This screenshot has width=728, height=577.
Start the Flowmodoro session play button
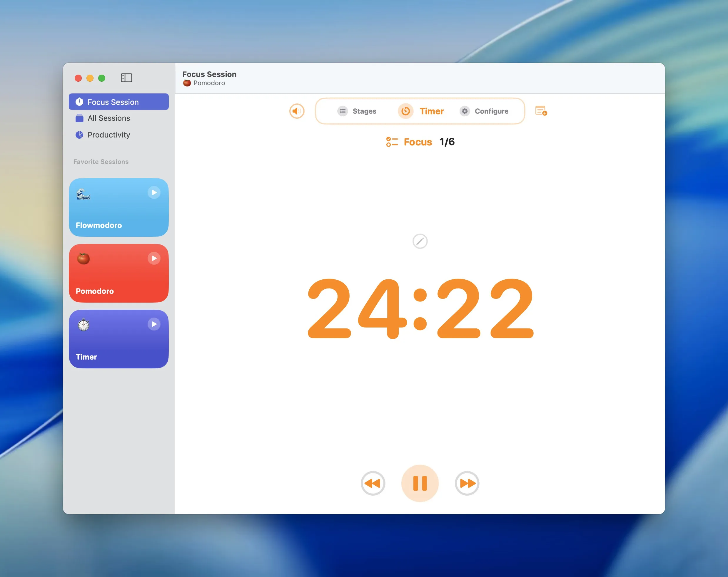154,192
